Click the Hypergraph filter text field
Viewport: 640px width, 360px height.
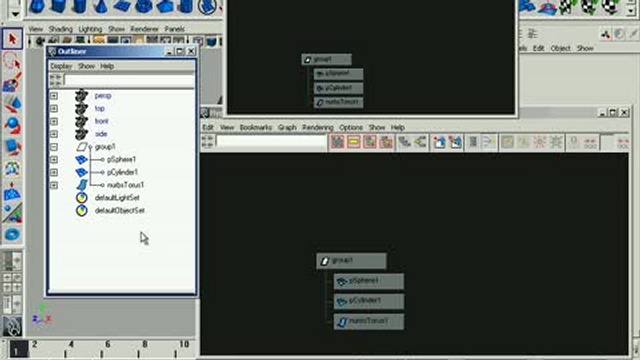(271, 141)
